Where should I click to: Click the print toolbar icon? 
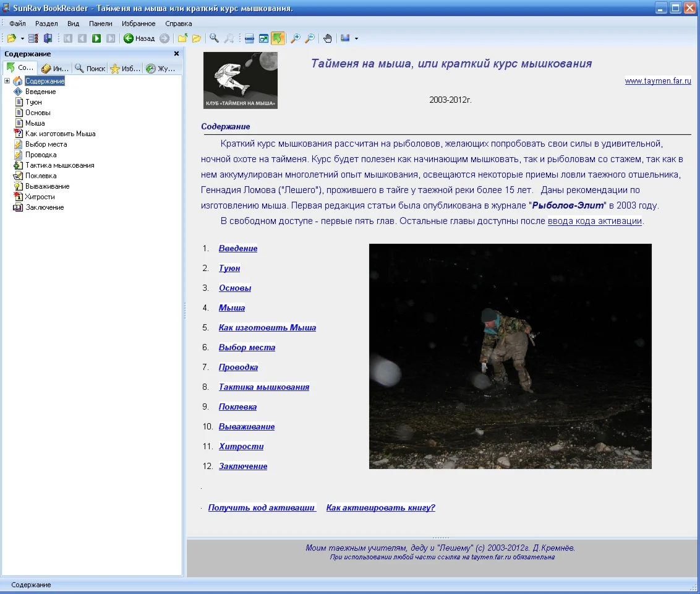pyautogui.click(x=249, y=38)
